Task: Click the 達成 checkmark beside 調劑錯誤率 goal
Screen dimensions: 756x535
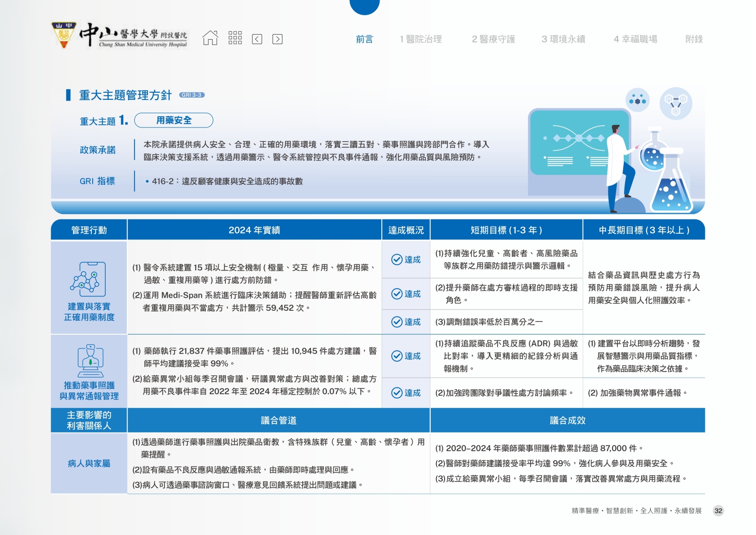Action: pyautogui.click(x=397, y=322)
